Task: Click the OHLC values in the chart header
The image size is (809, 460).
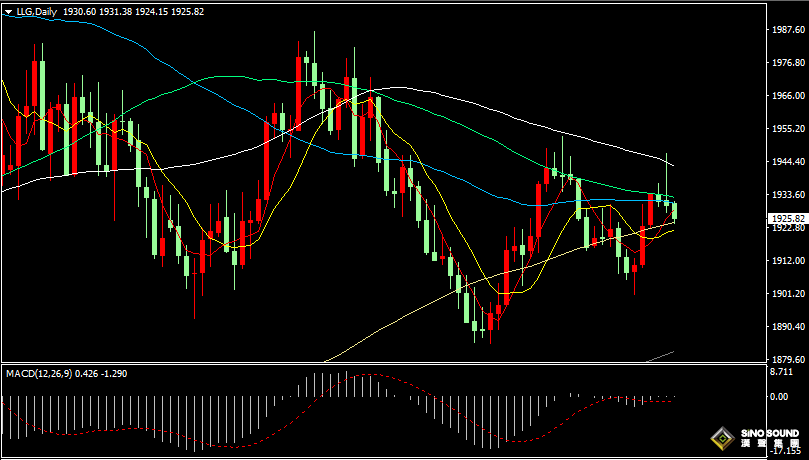Action: 133,12
